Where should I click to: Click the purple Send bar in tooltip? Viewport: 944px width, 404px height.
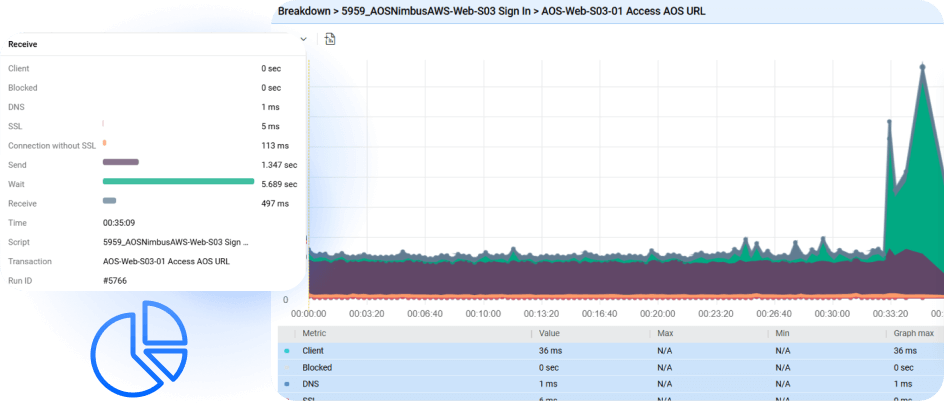point(121,162)
